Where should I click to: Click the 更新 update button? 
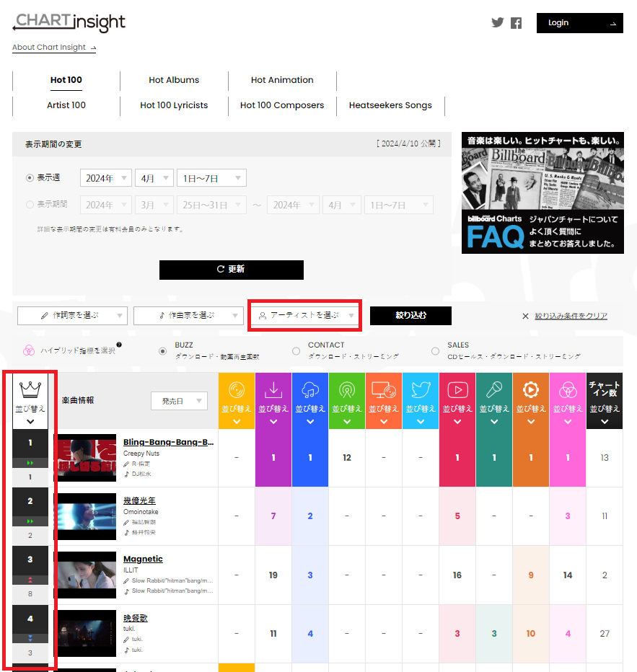[231, 269]
